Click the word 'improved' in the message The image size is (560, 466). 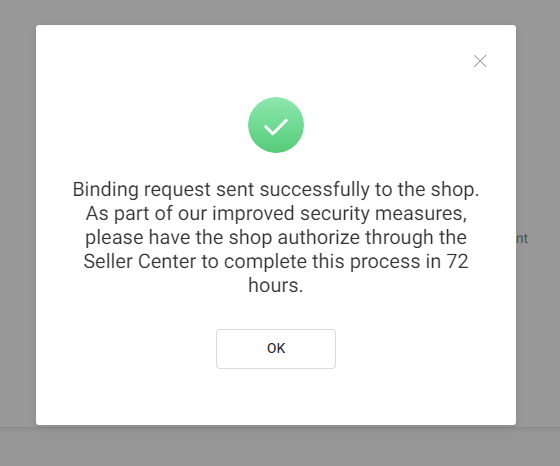[253, 214]
